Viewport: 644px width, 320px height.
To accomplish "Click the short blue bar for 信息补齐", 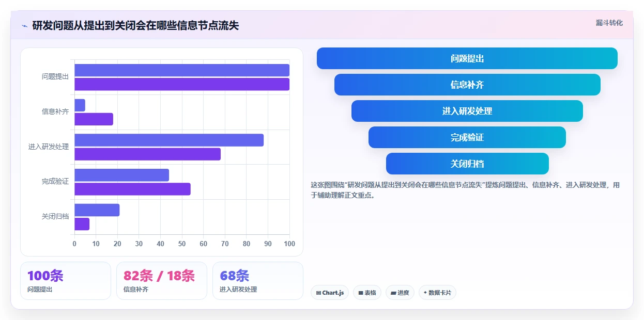I will tap(80, 105).
